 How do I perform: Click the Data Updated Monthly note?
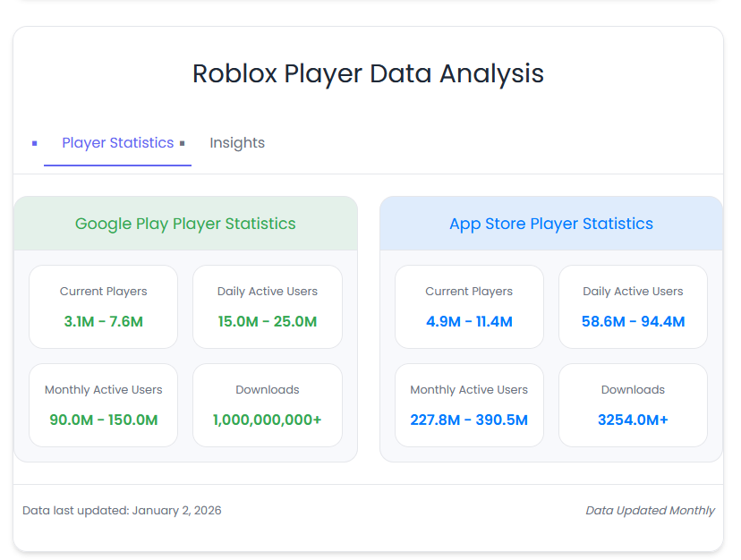pyautogui.click(x=651, y=511)
